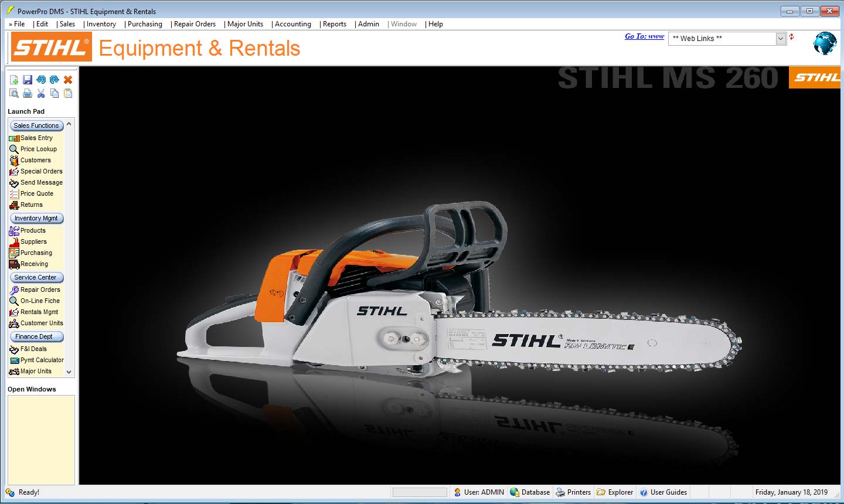Viewport: 844px width, 504px height.
Task: Click the Paste clipboard icon
Action: pos(68,93)
